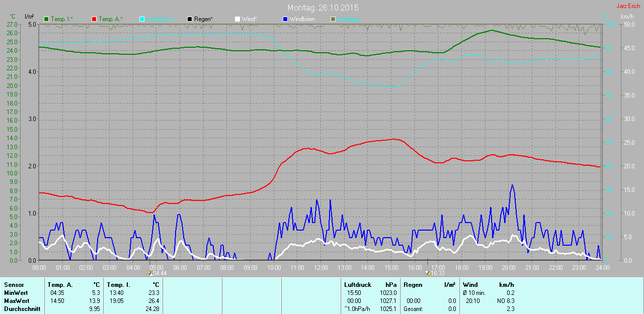Click the 24:00 label on time axis
644x314 pixels.
(x=602, y=268)
